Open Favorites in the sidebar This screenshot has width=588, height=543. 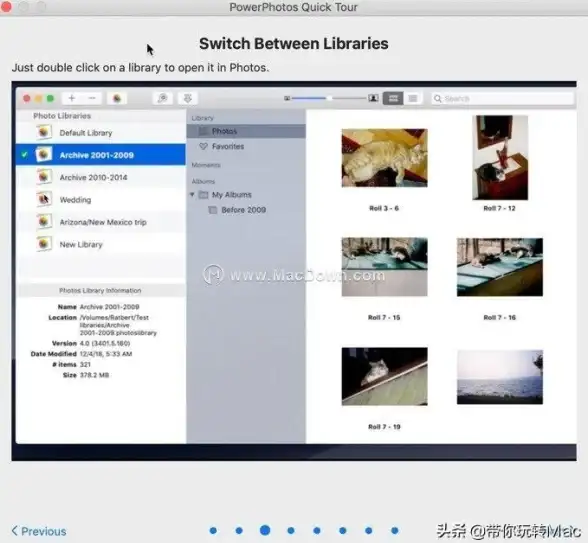(x=246, y=146)
